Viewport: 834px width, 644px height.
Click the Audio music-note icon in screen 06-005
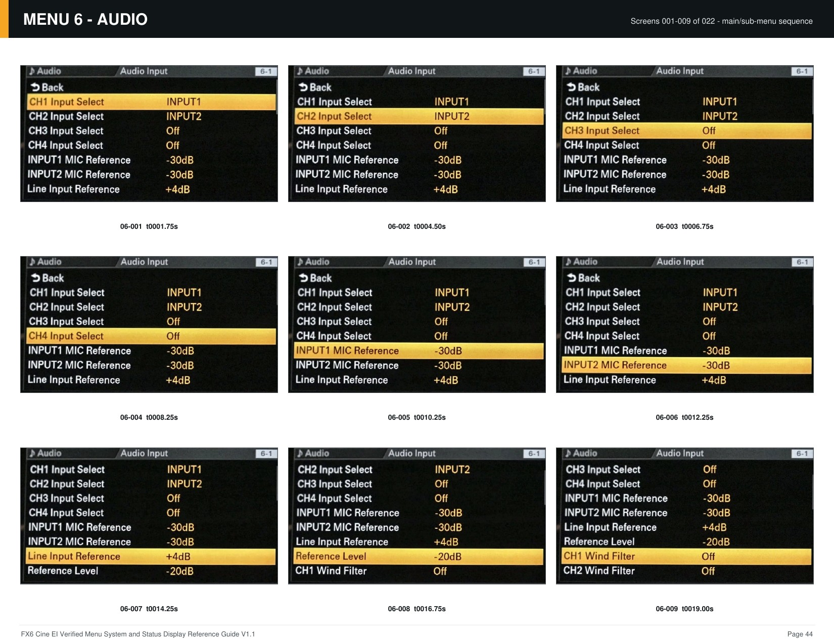(x=300, y=262)
